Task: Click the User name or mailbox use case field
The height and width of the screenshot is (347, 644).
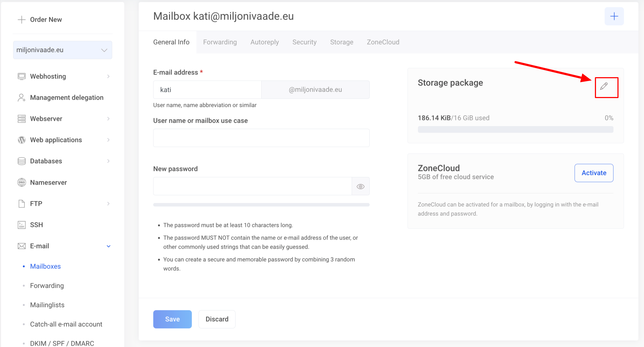Action: click(261, 138)
